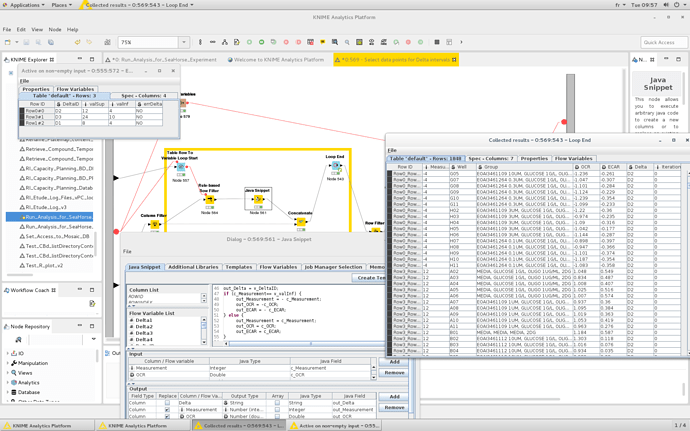
Task: Click the Java Snippet node on canvas
Action: click(258, 199)
